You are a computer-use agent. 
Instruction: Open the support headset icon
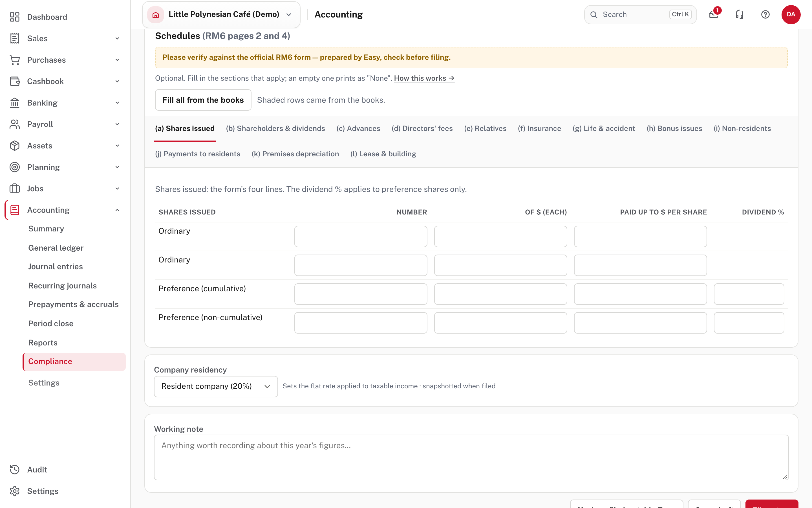(740, 14)
